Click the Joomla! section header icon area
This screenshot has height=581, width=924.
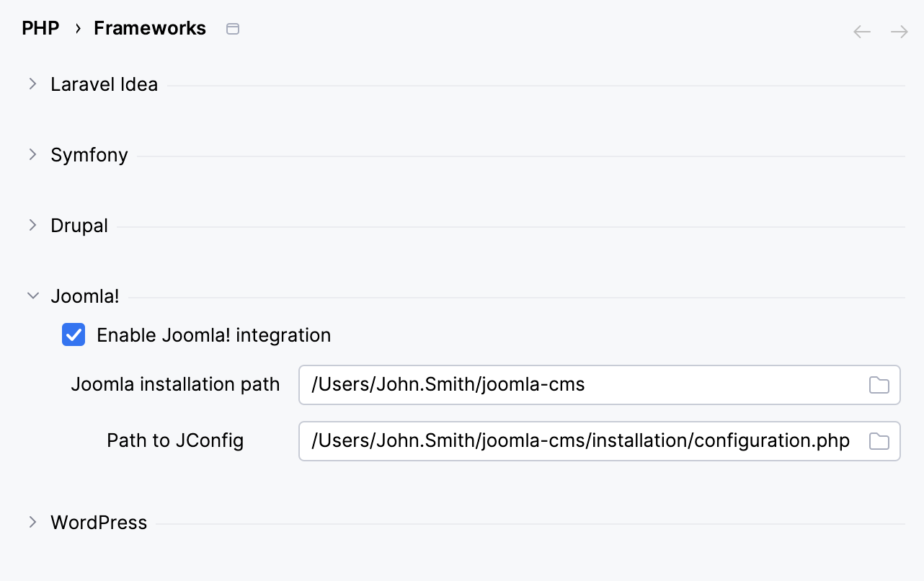tap(32, 296)
